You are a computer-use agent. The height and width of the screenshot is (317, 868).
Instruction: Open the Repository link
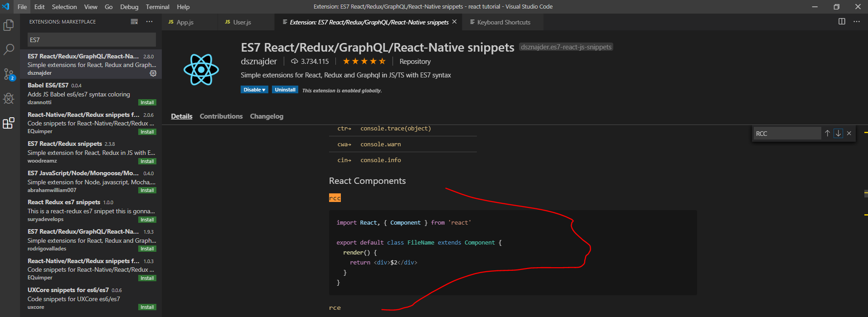point(415,62)
